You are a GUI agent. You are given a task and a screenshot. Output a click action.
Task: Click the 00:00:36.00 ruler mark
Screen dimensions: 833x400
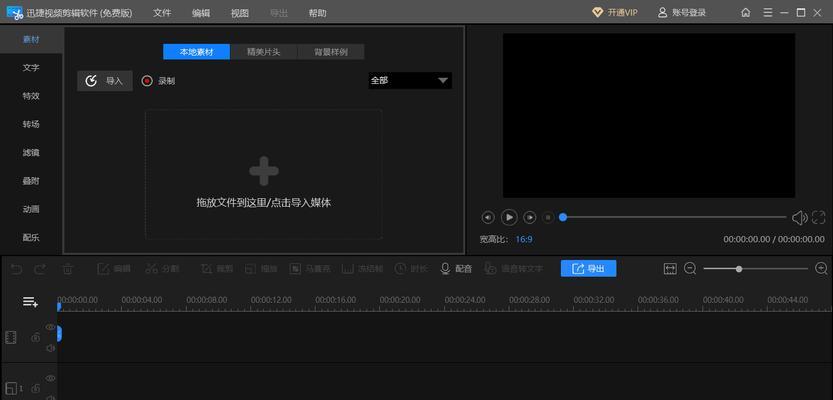[x=658, y=300]
